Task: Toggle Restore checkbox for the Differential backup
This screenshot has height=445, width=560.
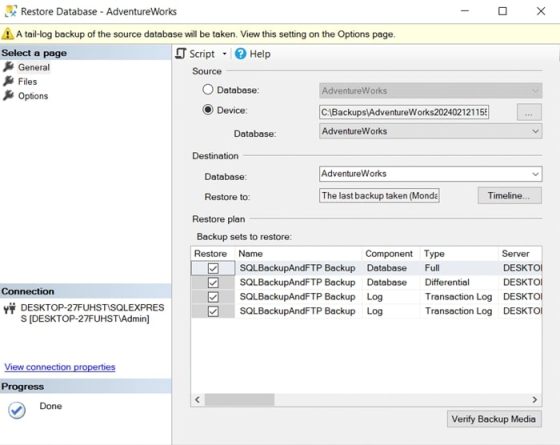Action: tap(213, 282)
